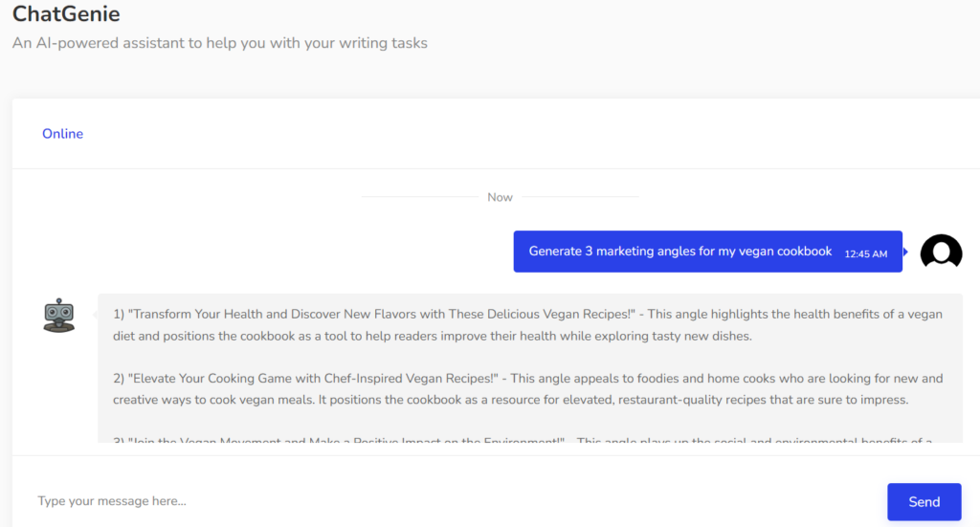This screenshot has height=527, width=980.
Task: Click the arrow tail of the user message bubble
Action: [x=905, y=252]
